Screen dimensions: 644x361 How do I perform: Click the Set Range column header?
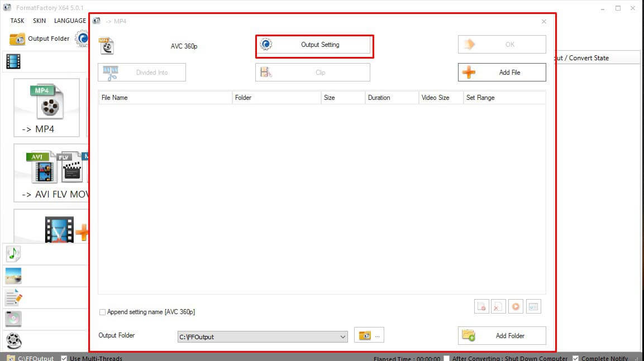point(504,98)
